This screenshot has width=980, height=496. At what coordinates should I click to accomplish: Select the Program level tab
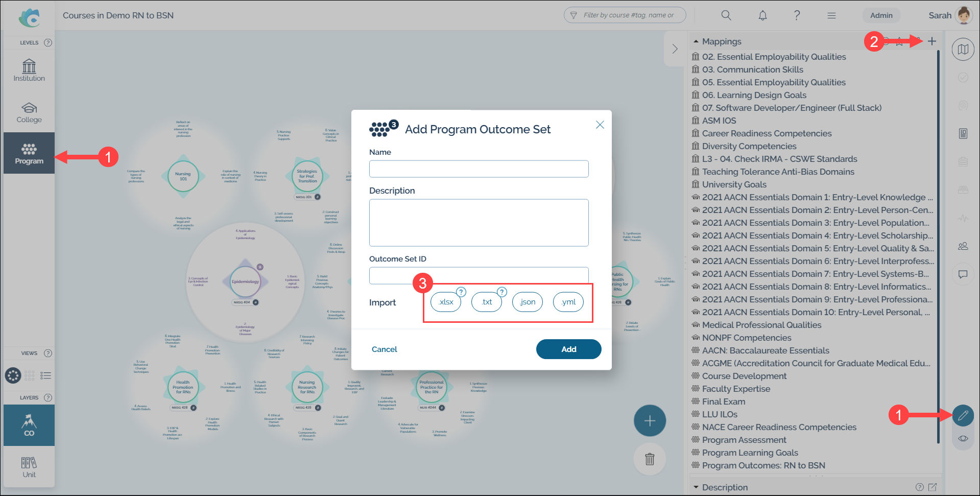29,153
